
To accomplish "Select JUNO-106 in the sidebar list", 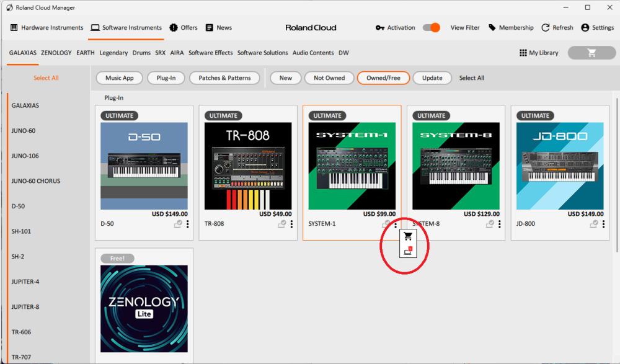I will [25, 156].
